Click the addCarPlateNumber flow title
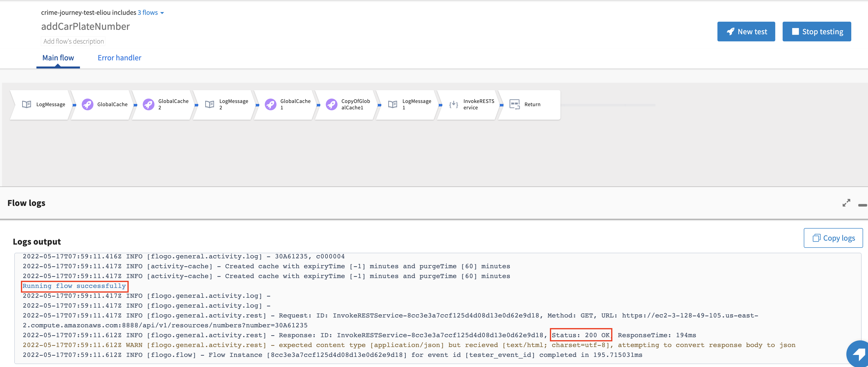This screenshot has height=367, width=868. (x=85, y=26)
